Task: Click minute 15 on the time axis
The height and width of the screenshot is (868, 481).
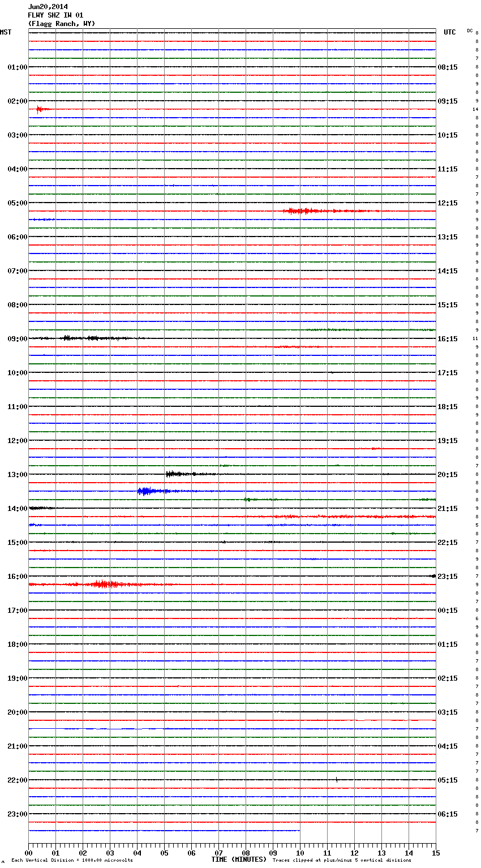Action: (436, 853)
